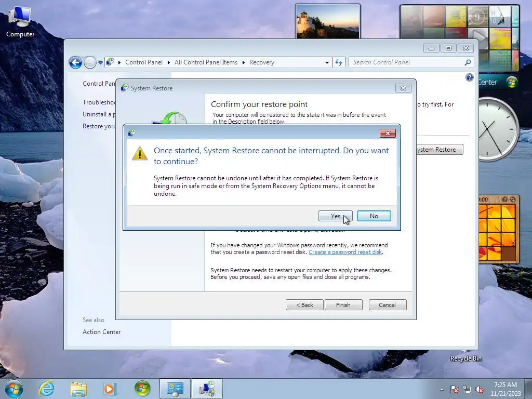Open Action Center flag tray icon
The height and width of the screenshot is (399, 532).
455,389
